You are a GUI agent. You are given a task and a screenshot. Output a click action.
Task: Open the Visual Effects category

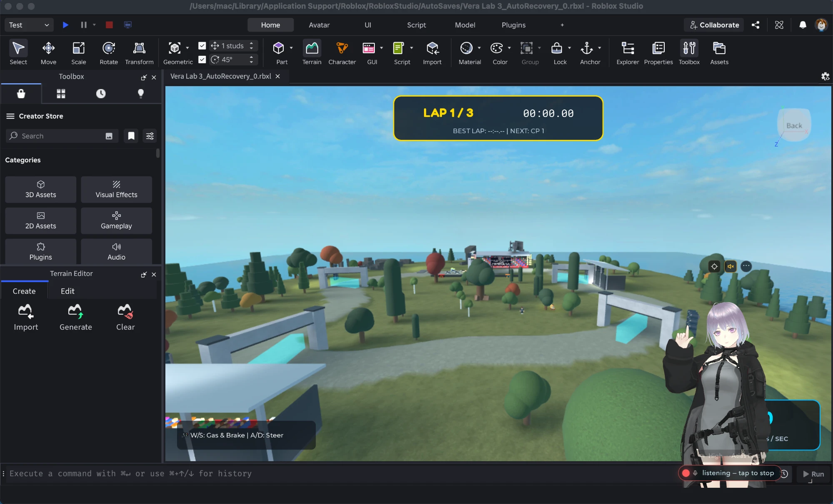[x=116, y=189]
